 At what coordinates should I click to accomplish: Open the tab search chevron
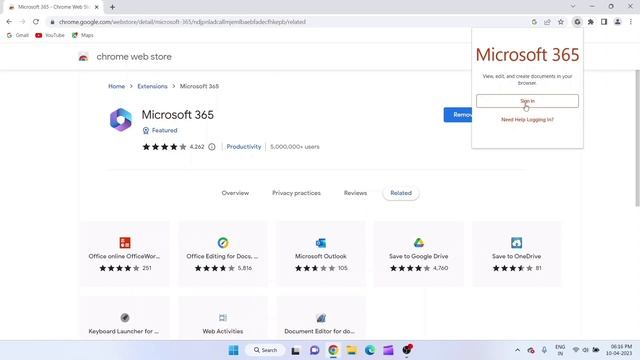(573, 7)
